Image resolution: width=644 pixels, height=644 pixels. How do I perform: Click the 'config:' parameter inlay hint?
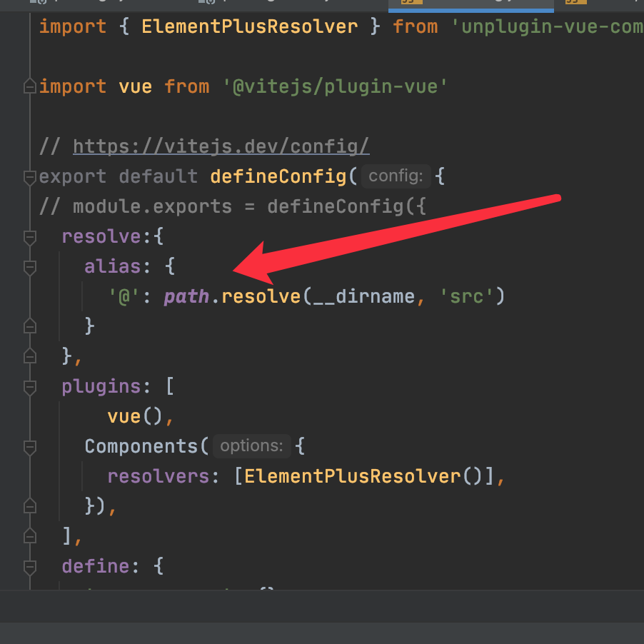[x=396, y=176]
